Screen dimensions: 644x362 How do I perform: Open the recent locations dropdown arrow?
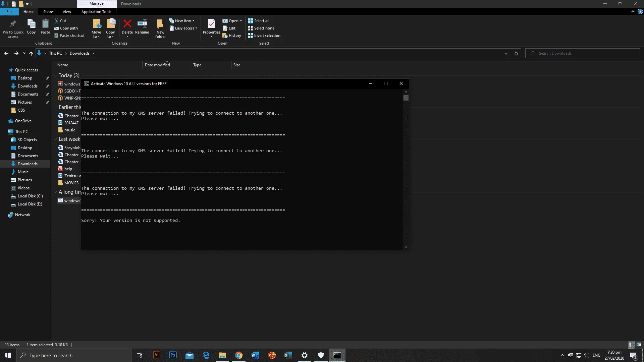[x=24, y=53]
